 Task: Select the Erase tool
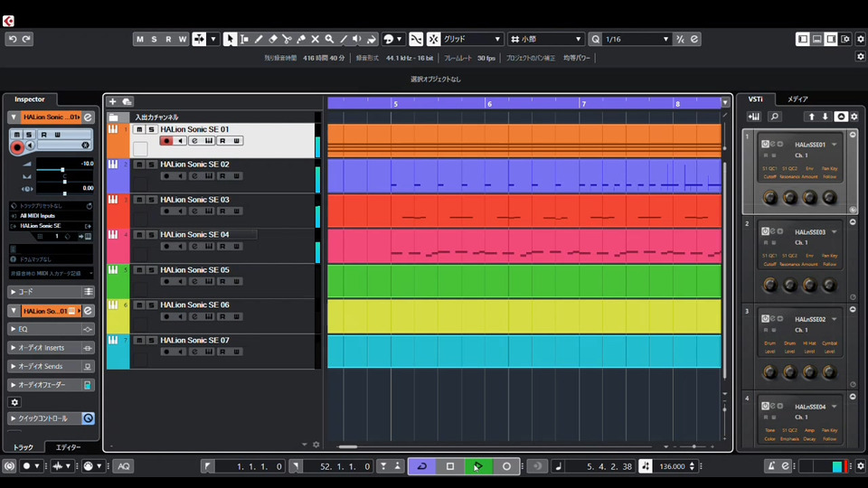click(x=273, y=39)
